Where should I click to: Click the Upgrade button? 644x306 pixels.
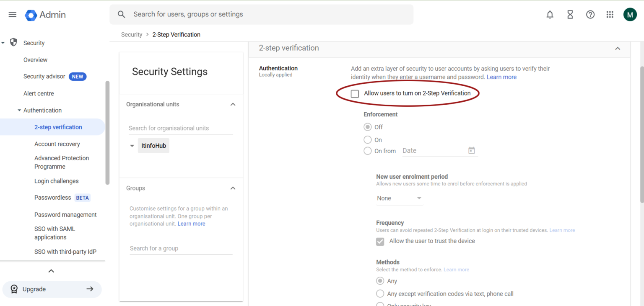pyautogui.click(x=52, y=289)
